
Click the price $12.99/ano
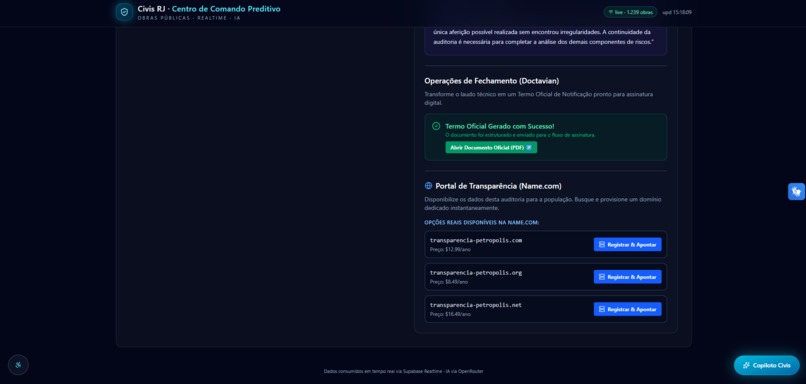click(450, 249)
